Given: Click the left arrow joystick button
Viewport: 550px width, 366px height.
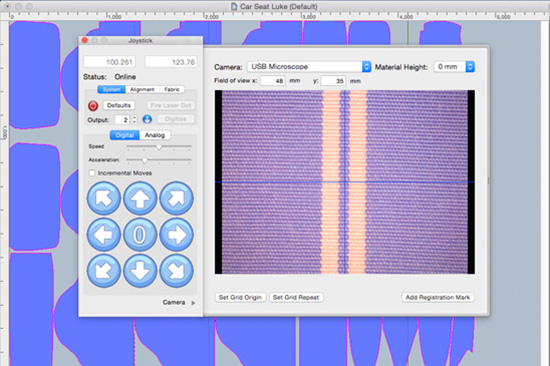Looking at the screenshot, I should (x=104, y=235).
